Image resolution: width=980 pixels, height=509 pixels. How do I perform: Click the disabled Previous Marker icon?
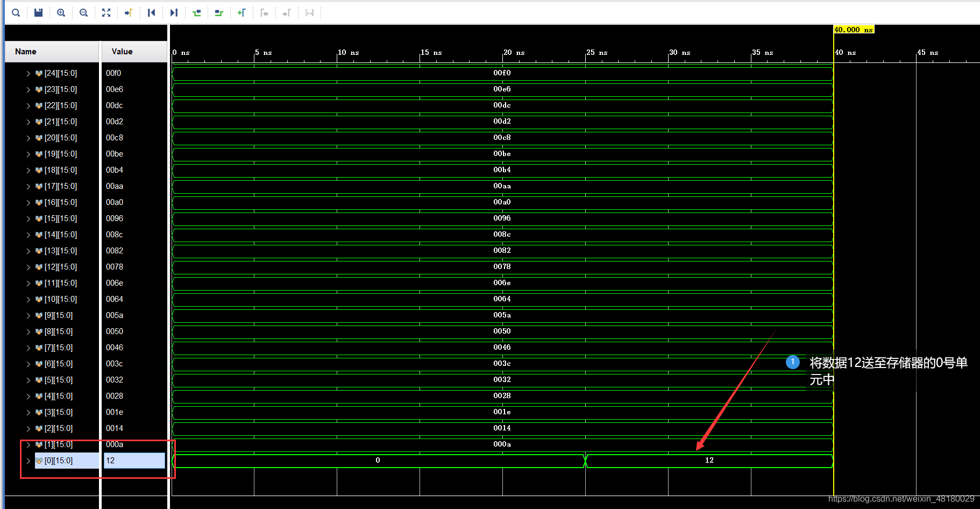point(264,12)
